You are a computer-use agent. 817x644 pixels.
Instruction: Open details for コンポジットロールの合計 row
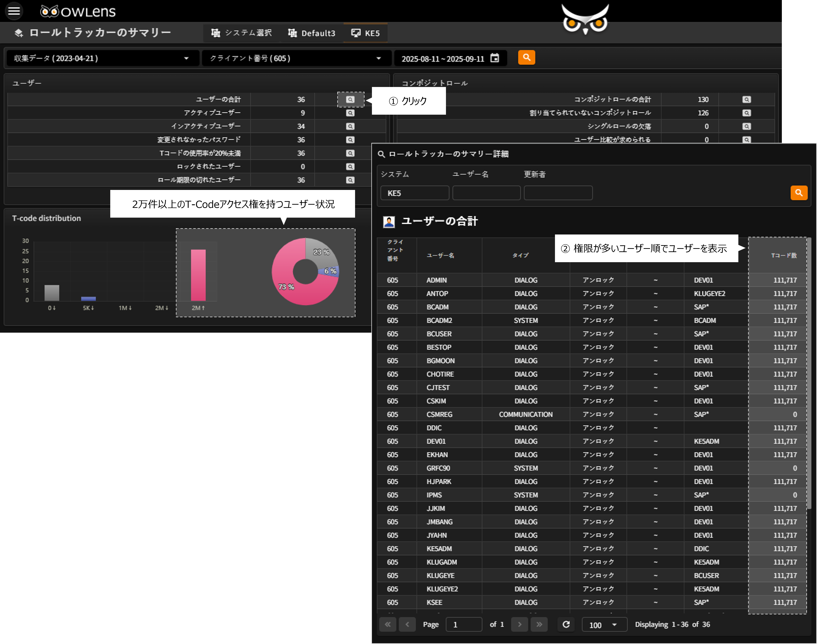746,100
